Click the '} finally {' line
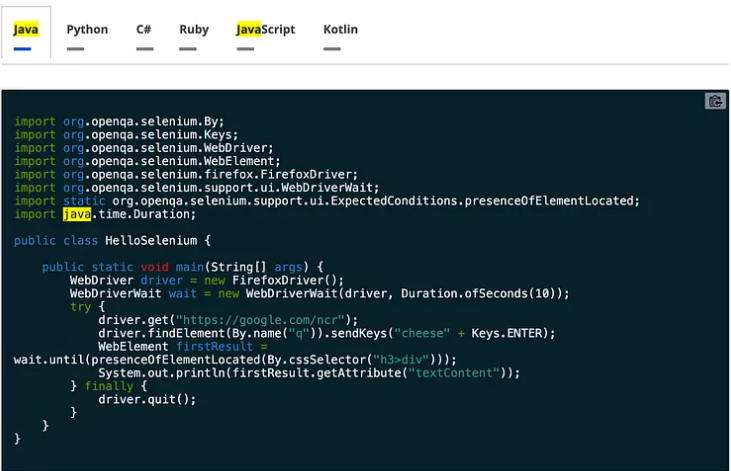Image resolution: width=731 pixels, height=471 pixels. (x=109, y=386)
